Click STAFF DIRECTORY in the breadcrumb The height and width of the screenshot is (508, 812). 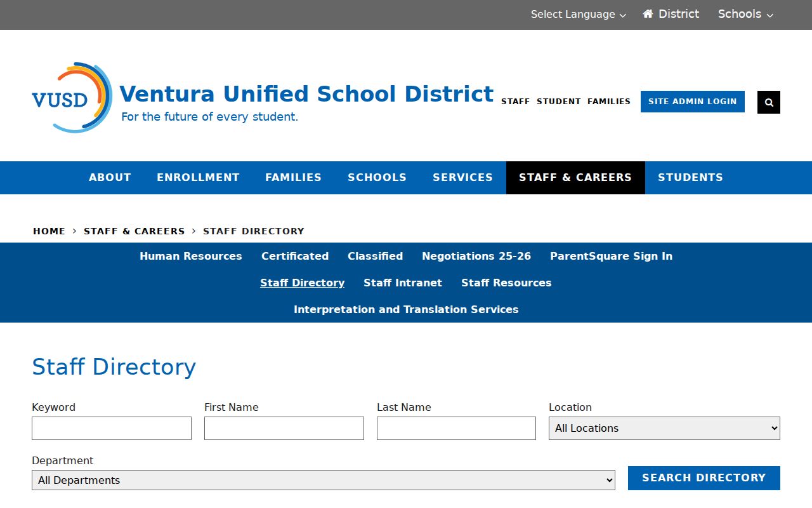pyautogui.click(x=254, y=231)
